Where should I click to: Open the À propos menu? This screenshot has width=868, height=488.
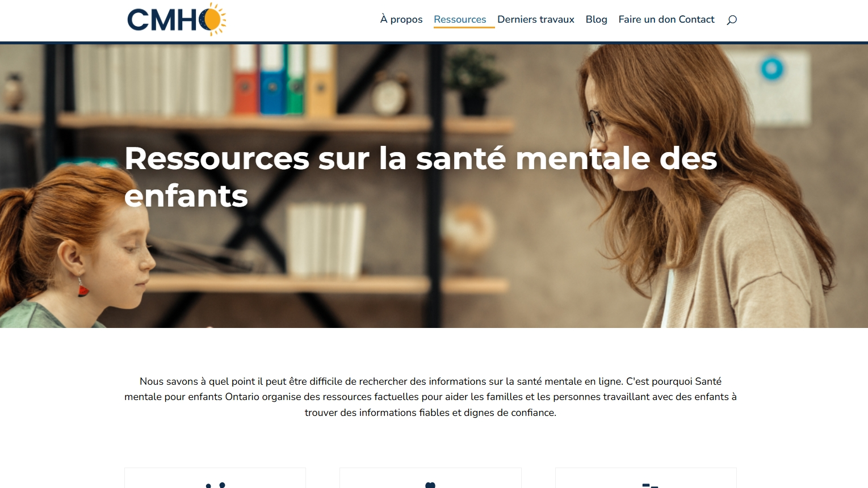tap(401, 19)
